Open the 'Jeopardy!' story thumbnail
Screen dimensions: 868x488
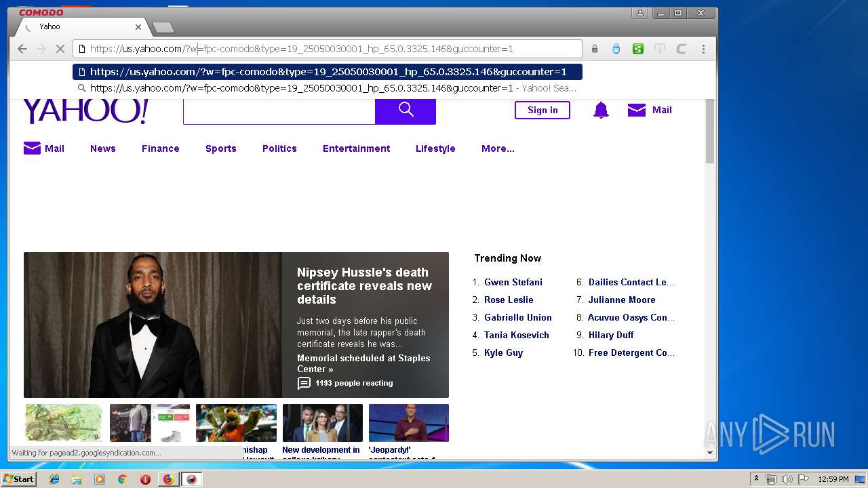(409, 423)
